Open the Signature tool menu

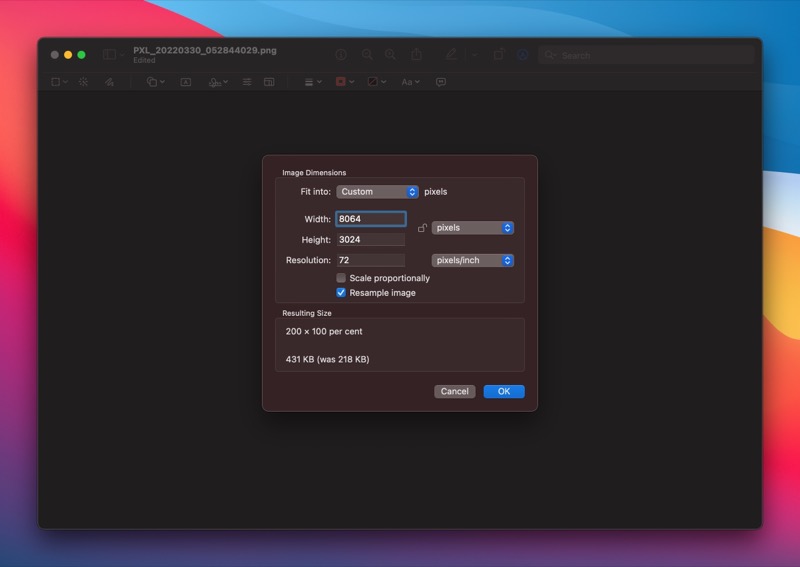tap(218, 82)
